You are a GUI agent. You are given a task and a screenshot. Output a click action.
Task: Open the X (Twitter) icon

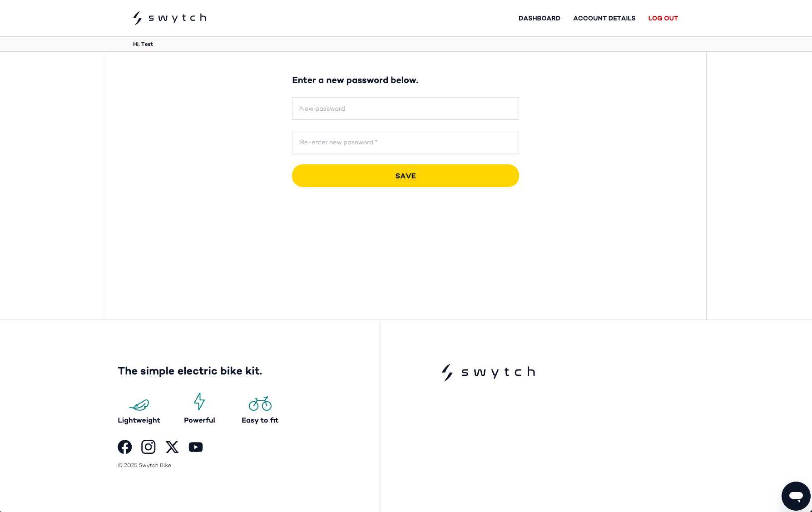pos(172,447)
